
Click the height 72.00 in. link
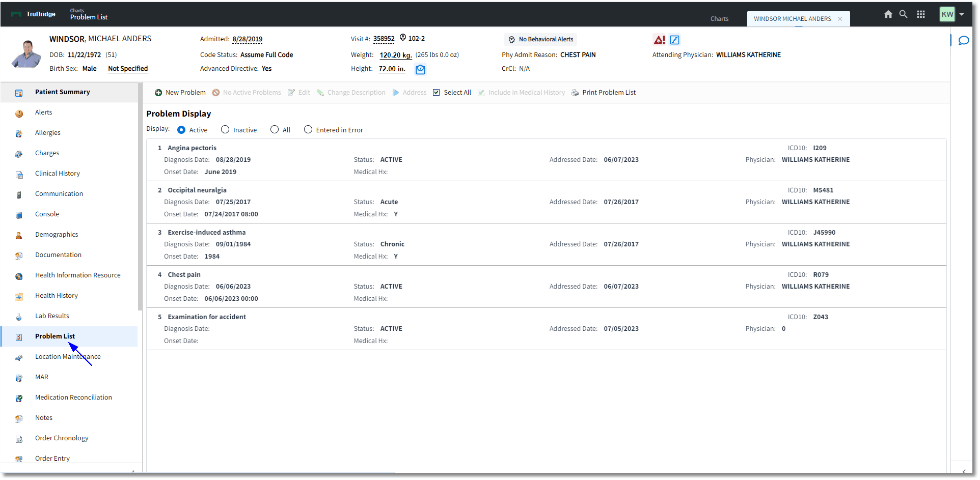pyautogui.click(x=392, y=69)
